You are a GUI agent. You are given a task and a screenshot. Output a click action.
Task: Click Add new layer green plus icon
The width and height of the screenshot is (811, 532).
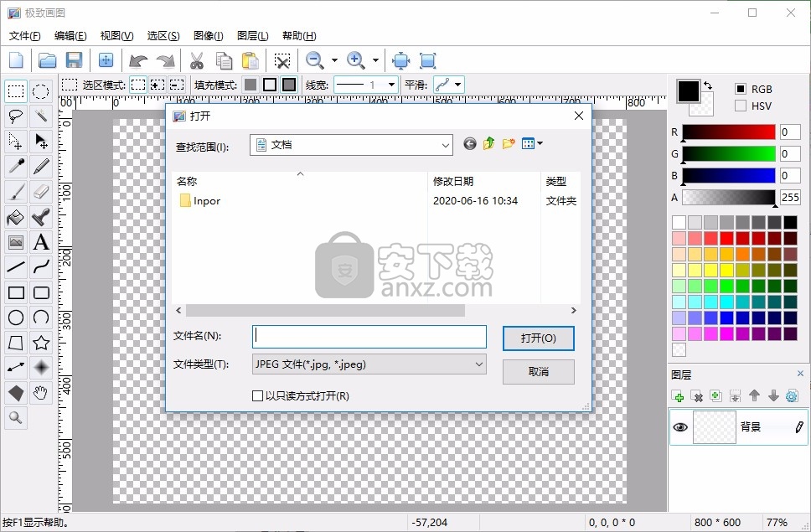[678, 396]
